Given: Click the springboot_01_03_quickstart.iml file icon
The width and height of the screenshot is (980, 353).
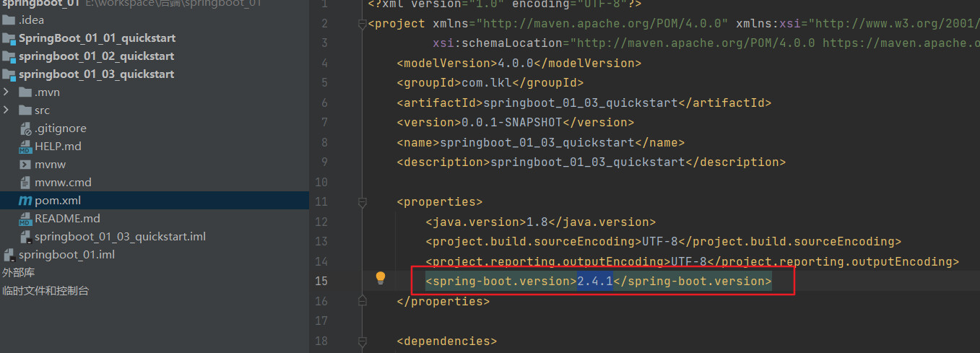Looking at the screenshot, I should coord(25,237).
